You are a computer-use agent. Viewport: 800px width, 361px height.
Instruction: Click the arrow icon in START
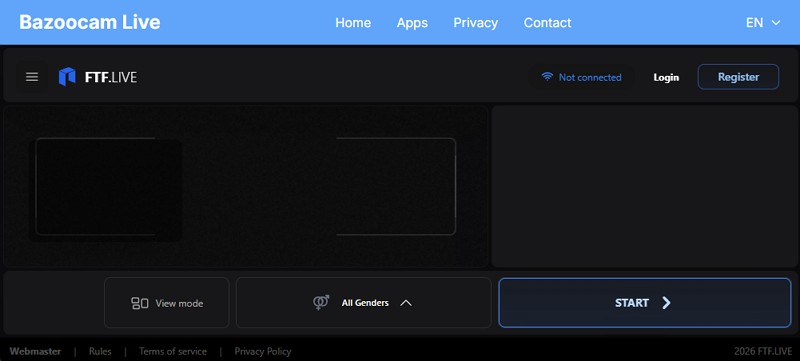tap(666, 303)
